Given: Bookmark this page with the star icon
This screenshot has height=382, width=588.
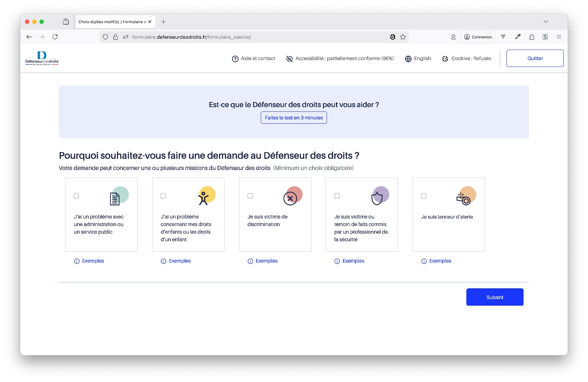Looking at the screenshot, I should pos(403,37).
